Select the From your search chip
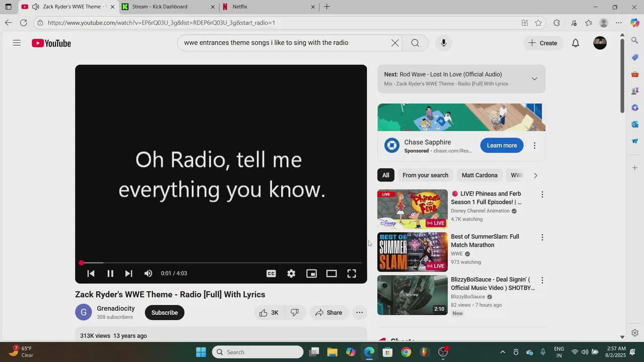Viewport: 644px width, 362px height. pyautogui.click(x=425, y=175)
